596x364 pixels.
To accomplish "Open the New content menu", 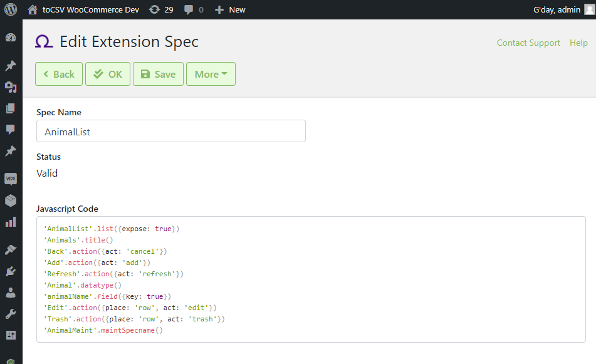I will pyautogui.click(x=230, y=9).
